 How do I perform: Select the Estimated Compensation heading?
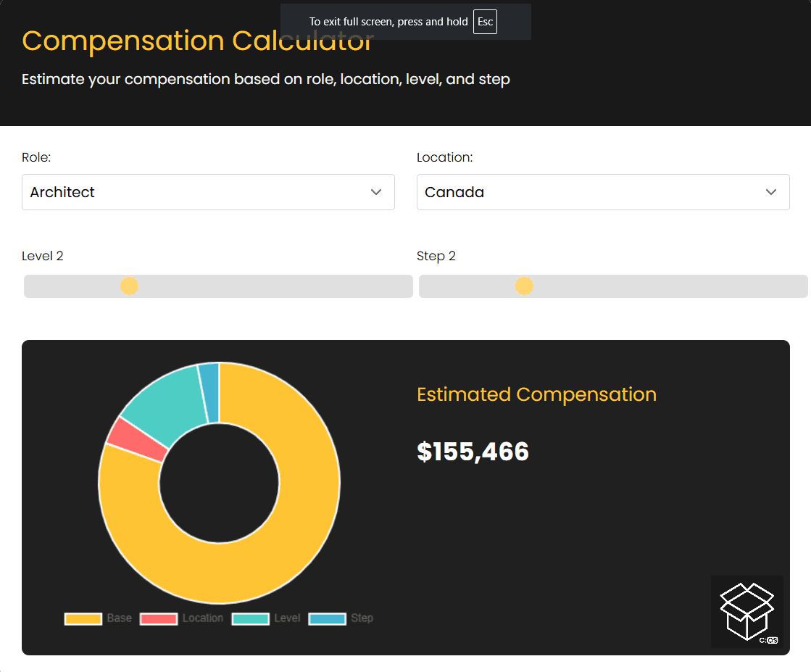coord(536,394)
